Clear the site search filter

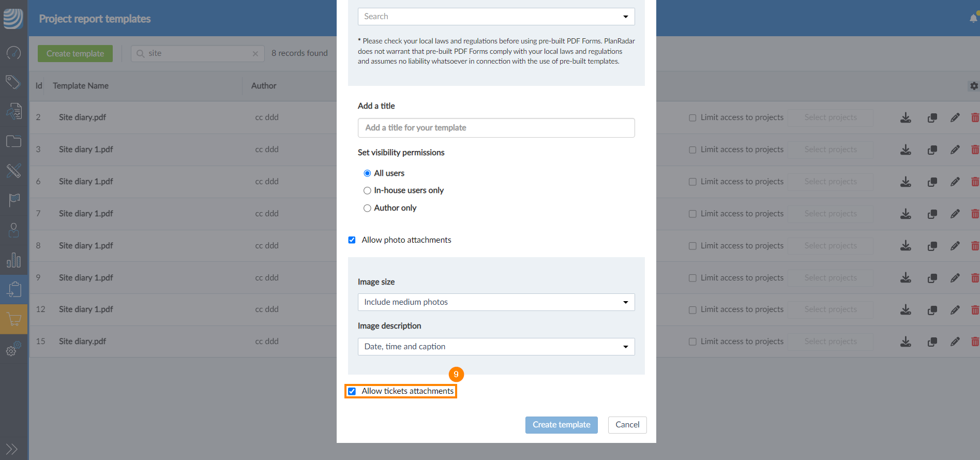(255, 54)
